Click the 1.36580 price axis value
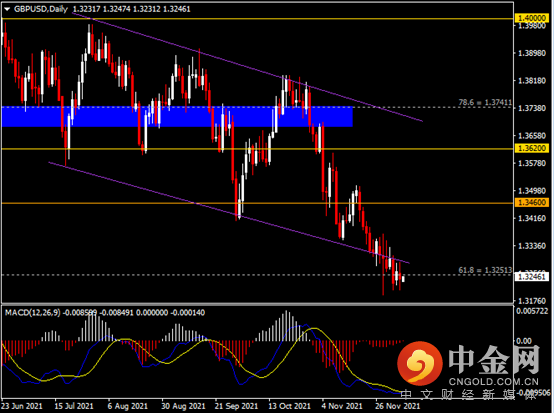The image size is (554, 413). (x=532, y=136)
